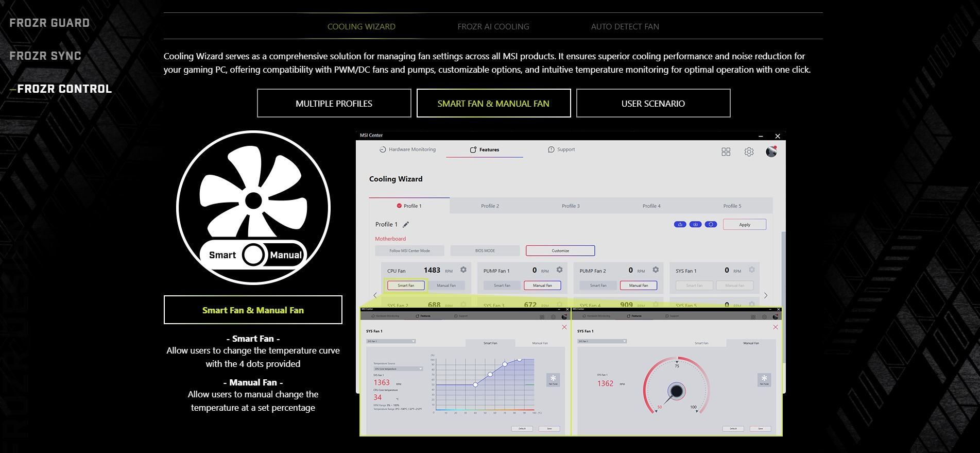Click Fan Tune icon in Manual Fan panel

tap(764, 380)
